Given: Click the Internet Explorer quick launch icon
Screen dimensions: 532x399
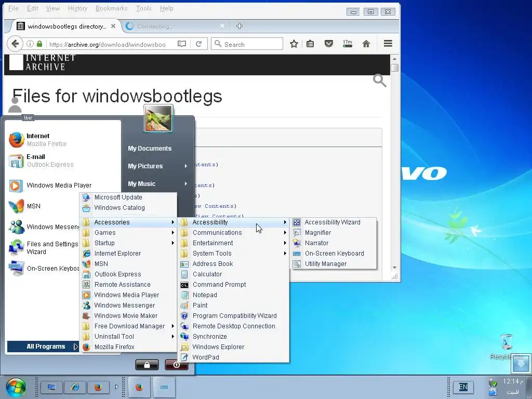Looking at the screenshot, I should [x=75, y=387].
